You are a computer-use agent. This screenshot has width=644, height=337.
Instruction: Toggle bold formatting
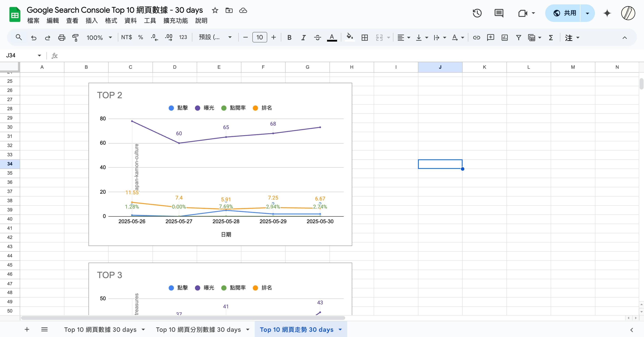(x=289, y=37)
